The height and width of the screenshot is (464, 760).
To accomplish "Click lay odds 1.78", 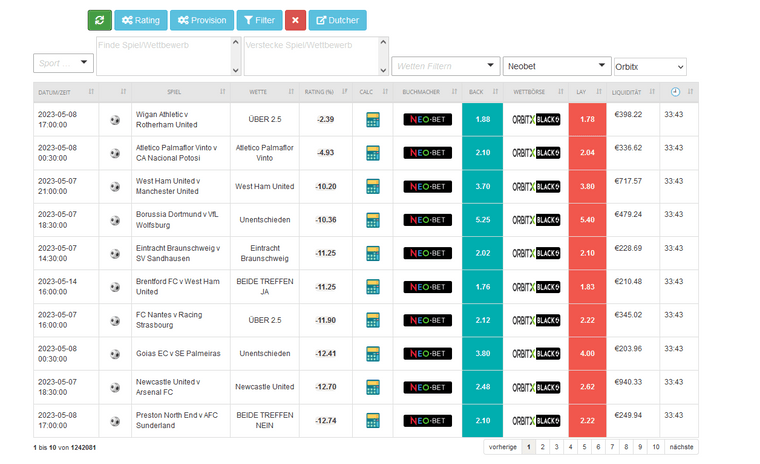I will (x=587, y=119).
